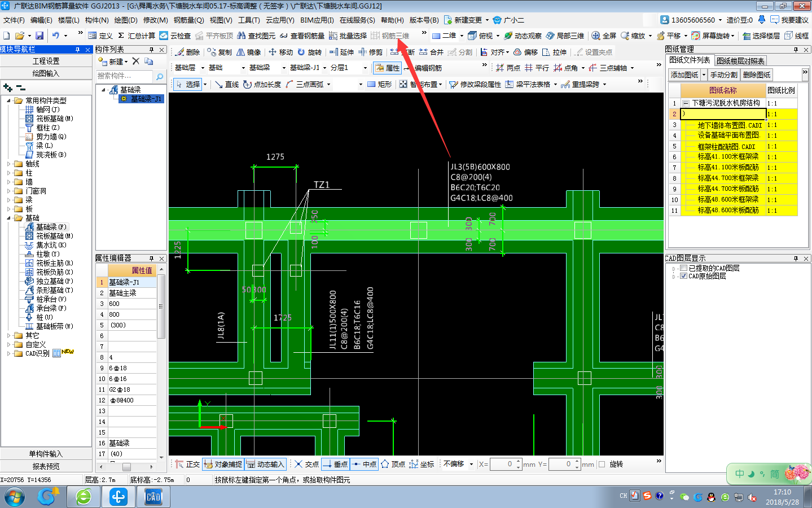Toggle 正交 orthogonal mode

click(x=187, y=464)
